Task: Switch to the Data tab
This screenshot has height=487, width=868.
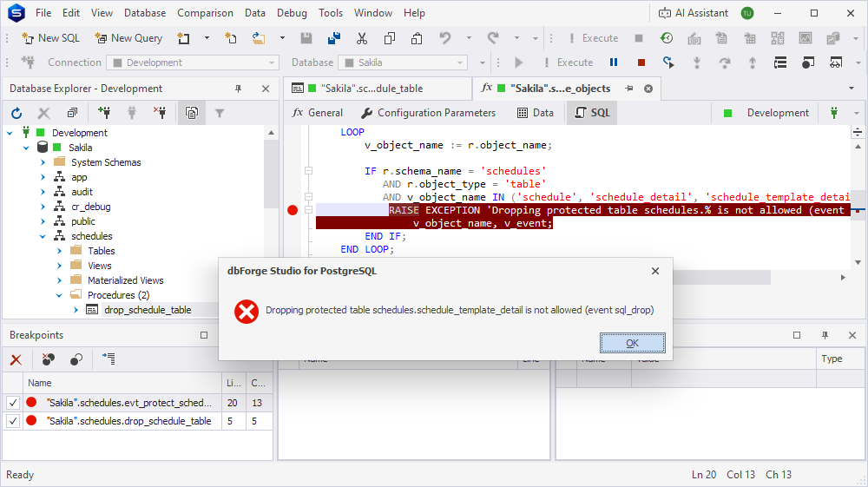Action: [x=536, y=113]
